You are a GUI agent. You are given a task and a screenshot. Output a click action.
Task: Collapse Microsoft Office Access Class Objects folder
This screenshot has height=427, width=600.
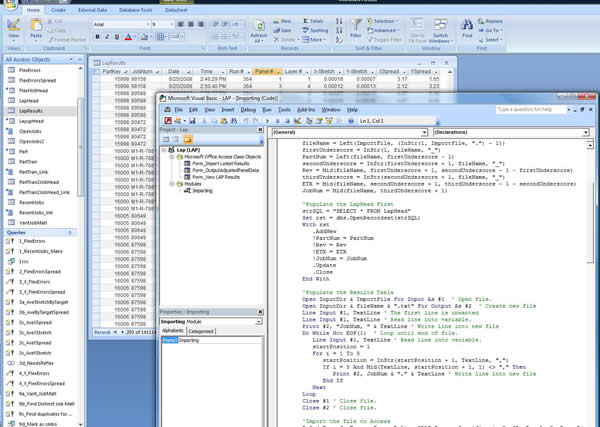[172, 157]
